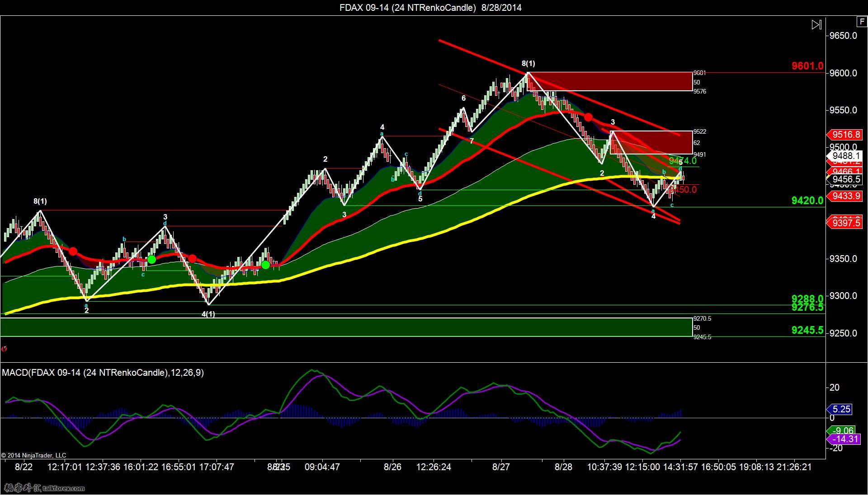The height and width of the screenshot is (495, 868).
Task: Select the wave label 6
Action: pyautogui.click(x=463, y=98)
